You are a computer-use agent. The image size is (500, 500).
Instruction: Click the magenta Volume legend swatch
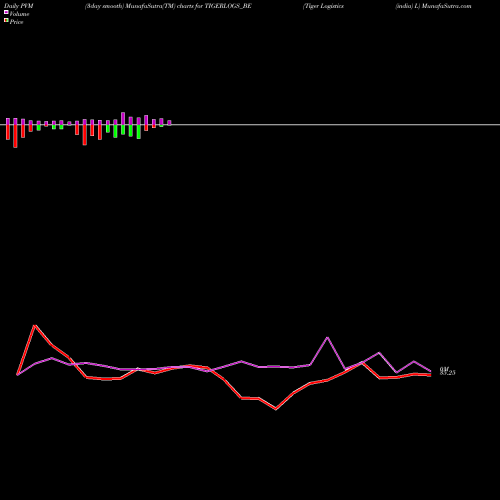[x=6, y=12]
